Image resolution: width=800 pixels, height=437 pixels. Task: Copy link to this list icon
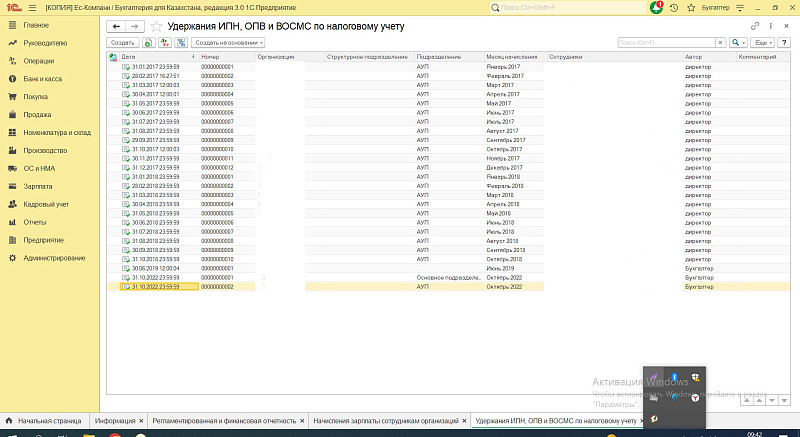[x=753, y=25]
